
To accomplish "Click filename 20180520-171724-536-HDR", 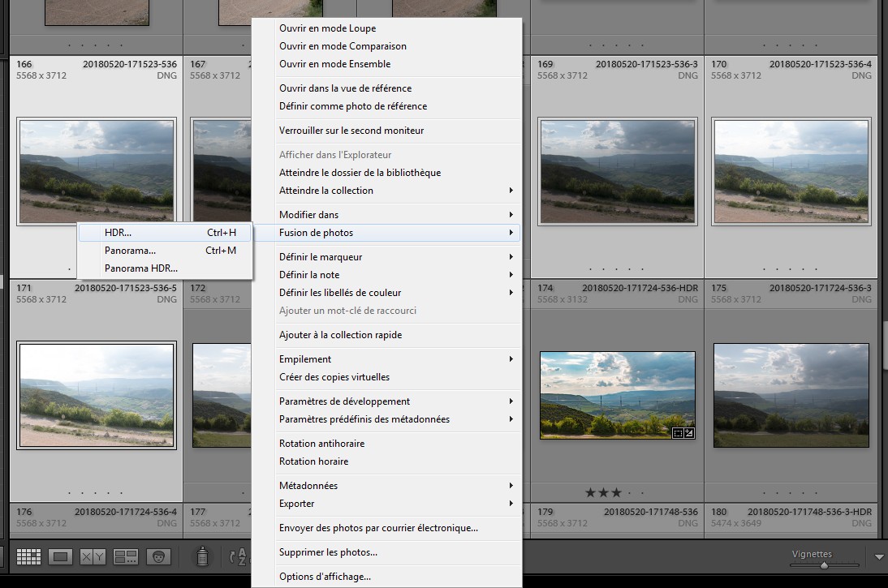I will coord(640,287).
